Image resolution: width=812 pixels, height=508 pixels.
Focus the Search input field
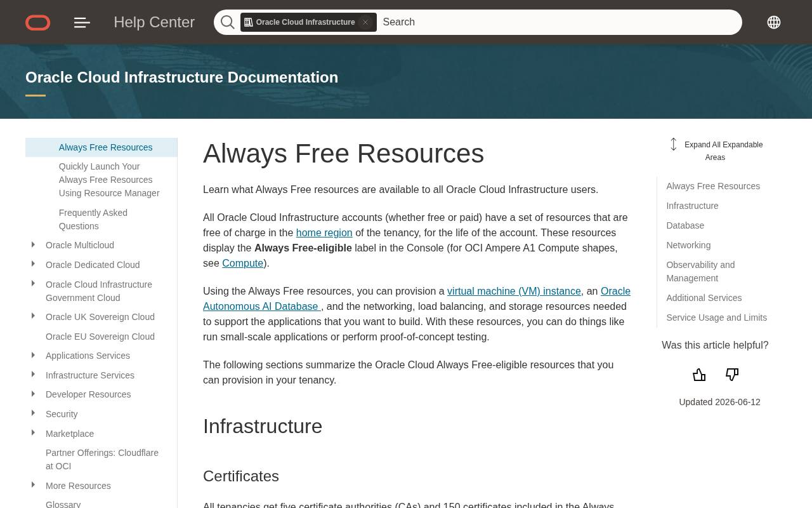[x=558, y=22]
